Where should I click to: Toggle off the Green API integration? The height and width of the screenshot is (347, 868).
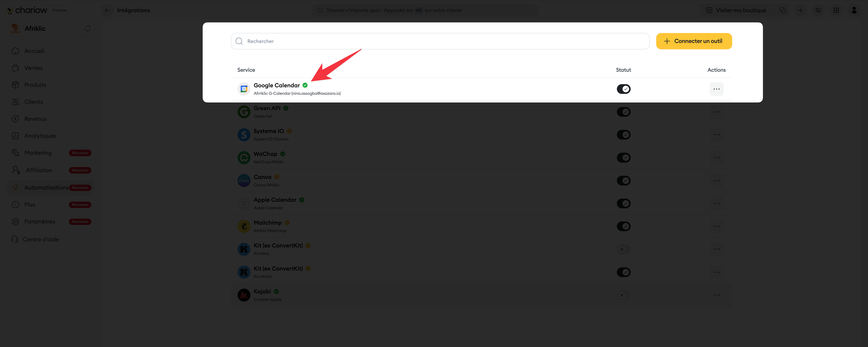point(623,112)
